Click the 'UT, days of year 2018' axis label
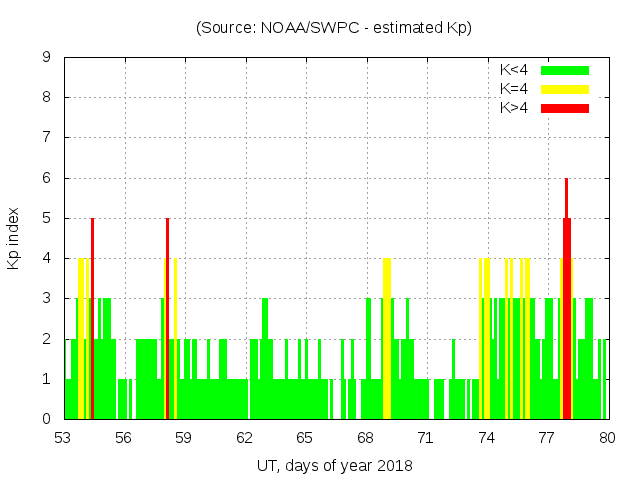Image resolution: width=640 pixels, height=480 pixels. click(334, 465)
